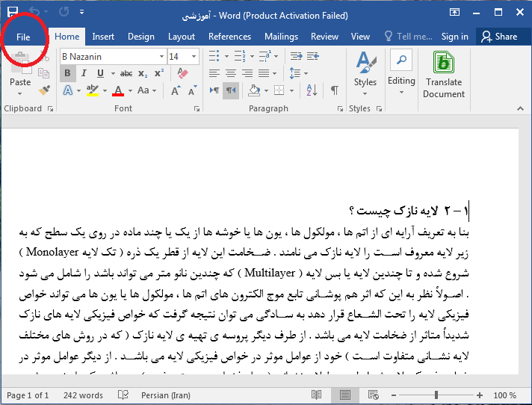This screenshot has height=405, width=532.
Task: Switch to the Design tab
Action: (140, 37)
